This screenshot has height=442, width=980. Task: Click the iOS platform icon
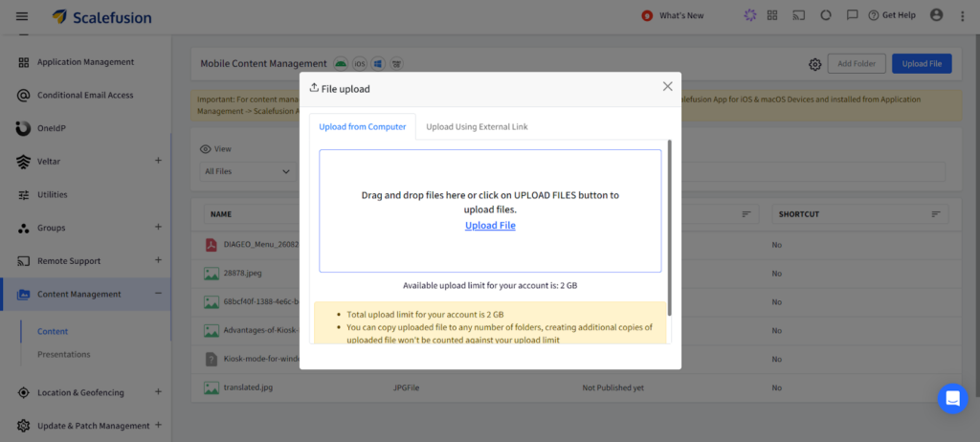[x=360, y=63]
